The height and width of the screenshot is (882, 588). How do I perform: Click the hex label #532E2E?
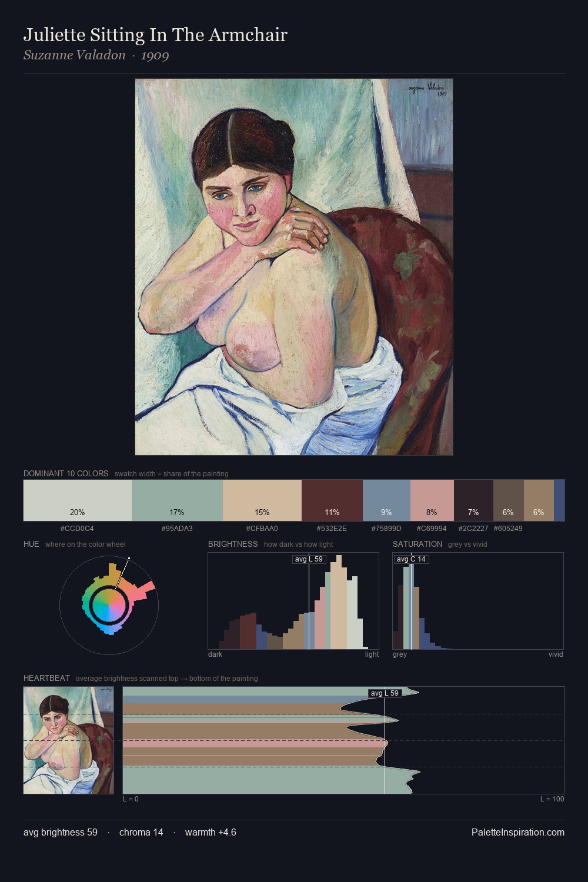tap(332, 529)
